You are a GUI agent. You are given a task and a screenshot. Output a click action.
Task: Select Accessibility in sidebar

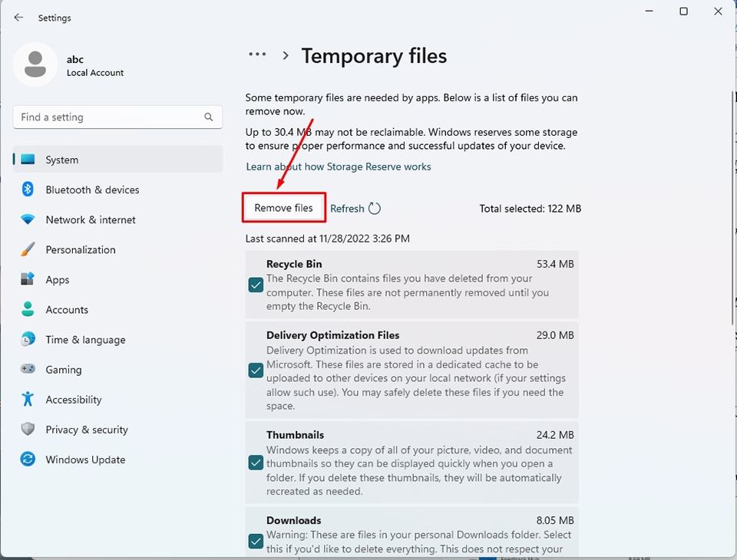(x=117, y=400)
